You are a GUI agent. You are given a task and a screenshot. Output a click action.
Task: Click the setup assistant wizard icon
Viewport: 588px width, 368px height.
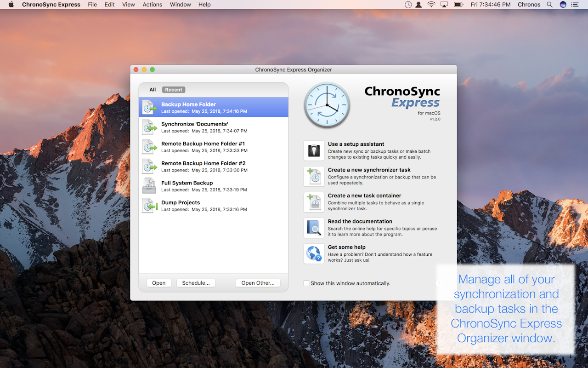tap(314, 150)
